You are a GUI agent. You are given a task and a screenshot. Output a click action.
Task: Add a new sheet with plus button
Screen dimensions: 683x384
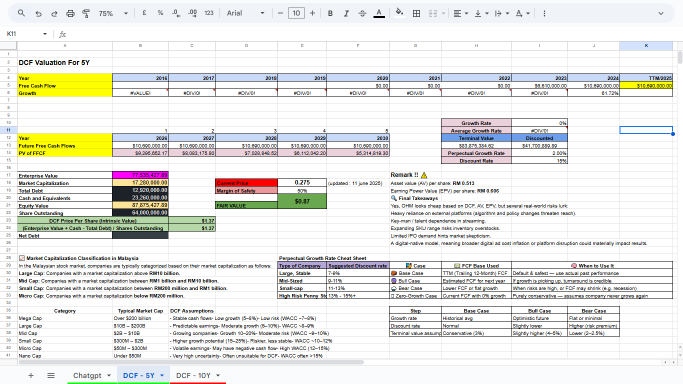[31, 375]
